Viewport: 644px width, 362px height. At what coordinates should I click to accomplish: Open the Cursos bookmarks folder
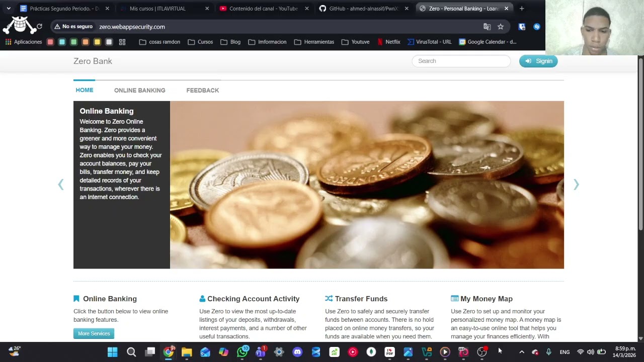[200, 42]
